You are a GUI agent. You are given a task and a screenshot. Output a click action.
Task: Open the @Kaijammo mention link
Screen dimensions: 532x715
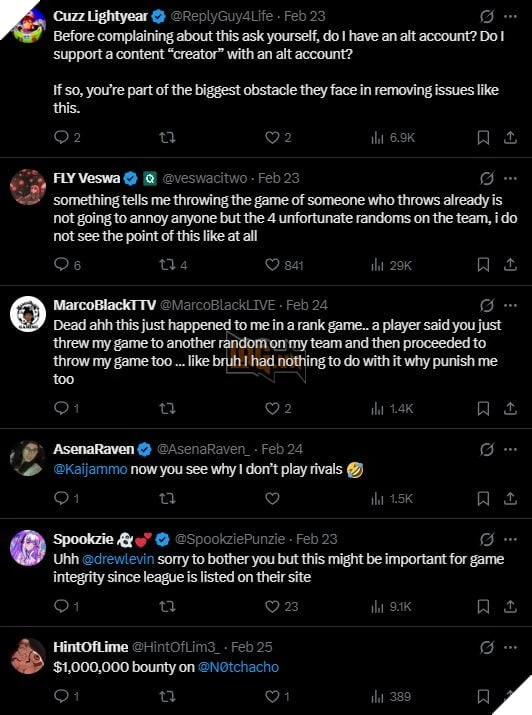coord(90,469)
